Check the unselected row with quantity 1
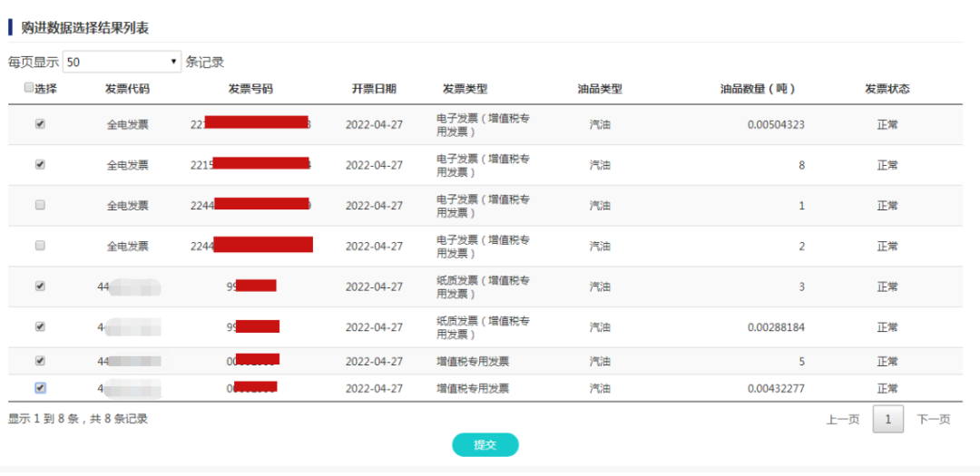Image resolution: width=980 pixels, height=476 pixels. [x=40, y=206]
